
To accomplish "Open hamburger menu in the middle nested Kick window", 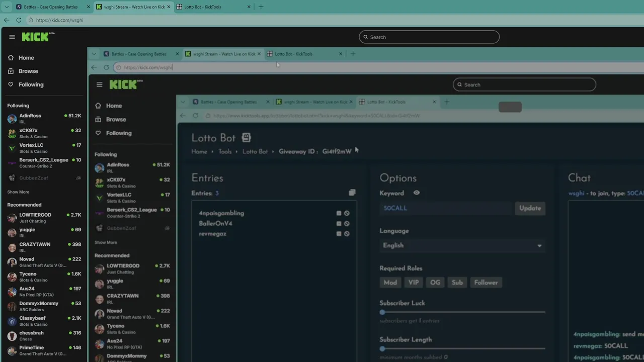I will pyautogui.click(x=100, y=84).
